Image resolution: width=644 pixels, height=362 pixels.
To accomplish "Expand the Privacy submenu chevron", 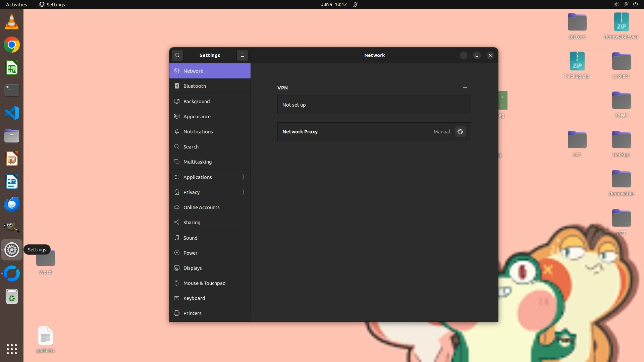I will tap(243, 192).
